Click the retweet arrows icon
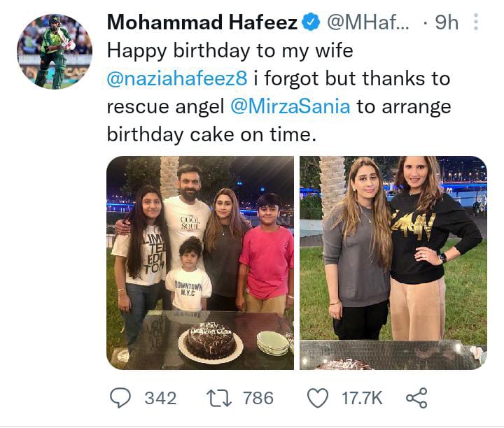This screenshot has height=428, width=504. (x=220, y=398)
